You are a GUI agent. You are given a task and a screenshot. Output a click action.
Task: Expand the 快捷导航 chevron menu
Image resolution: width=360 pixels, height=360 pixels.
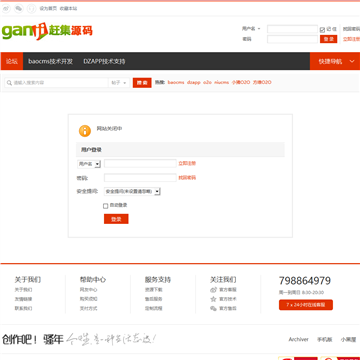tap(352, 61)
